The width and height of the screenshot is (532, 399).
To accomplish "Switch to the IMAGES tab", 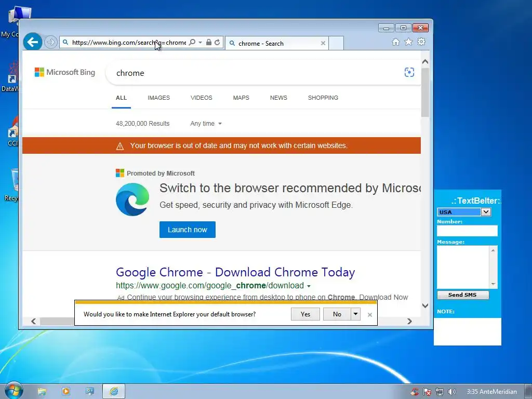I will [x=159, y=98].
